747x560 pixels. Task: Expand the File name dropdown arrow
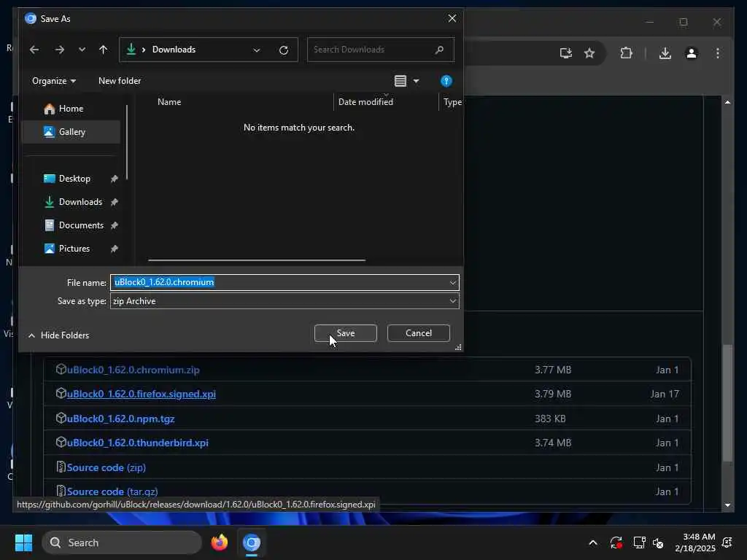pos(452,283)
